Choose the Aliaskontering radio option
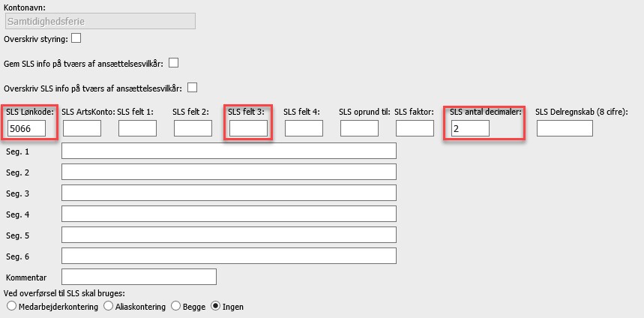Viewport: 644px width, 318px height. (x=109, y=306)
